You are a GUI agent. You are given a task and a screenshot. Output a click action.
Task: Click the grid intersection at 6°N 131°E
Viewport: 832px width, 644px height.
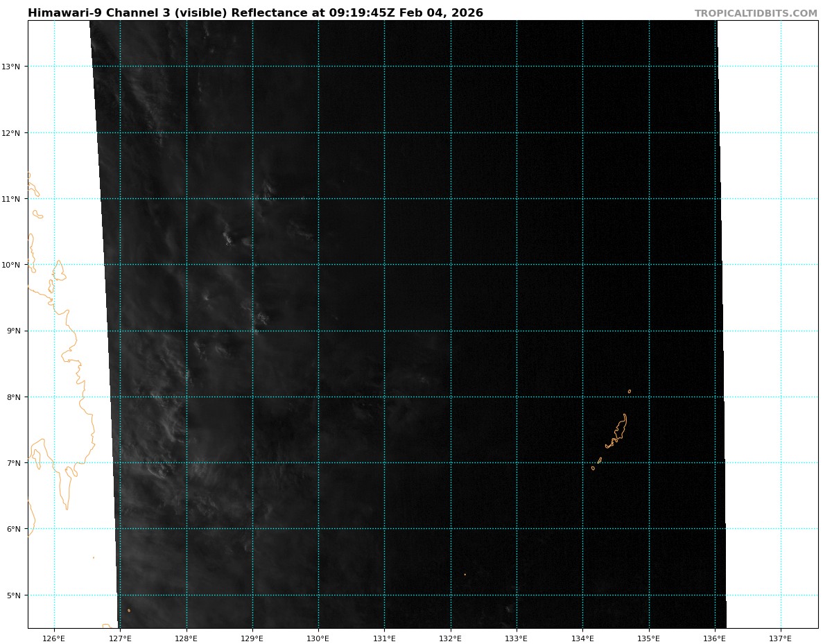[384, 529]
